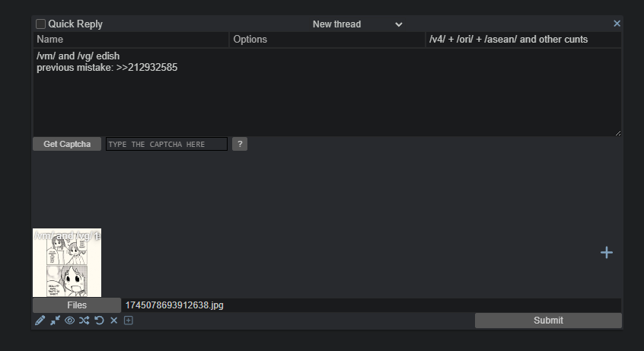Toggle the Quick Reply checkbox
The image size is (644, 351).
point(40,24)
